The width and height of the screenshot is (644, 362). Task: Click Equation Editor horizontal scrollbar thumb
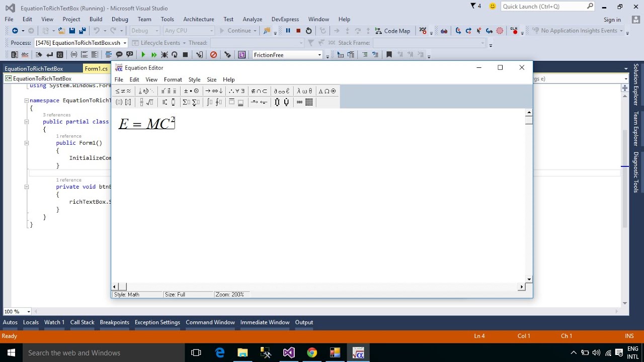[x=123, y=287]
